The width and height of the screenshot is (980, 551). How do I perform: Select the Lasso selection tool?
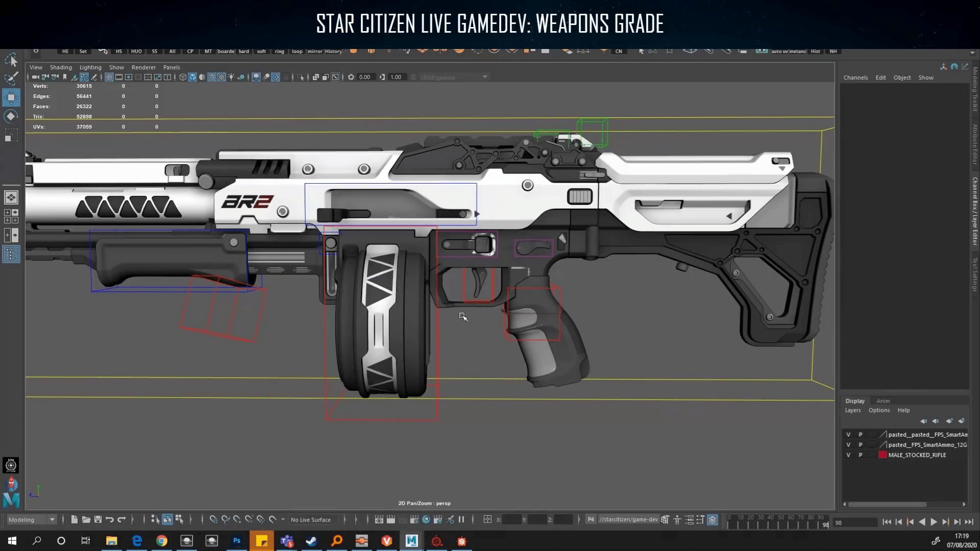pos(11,78)
